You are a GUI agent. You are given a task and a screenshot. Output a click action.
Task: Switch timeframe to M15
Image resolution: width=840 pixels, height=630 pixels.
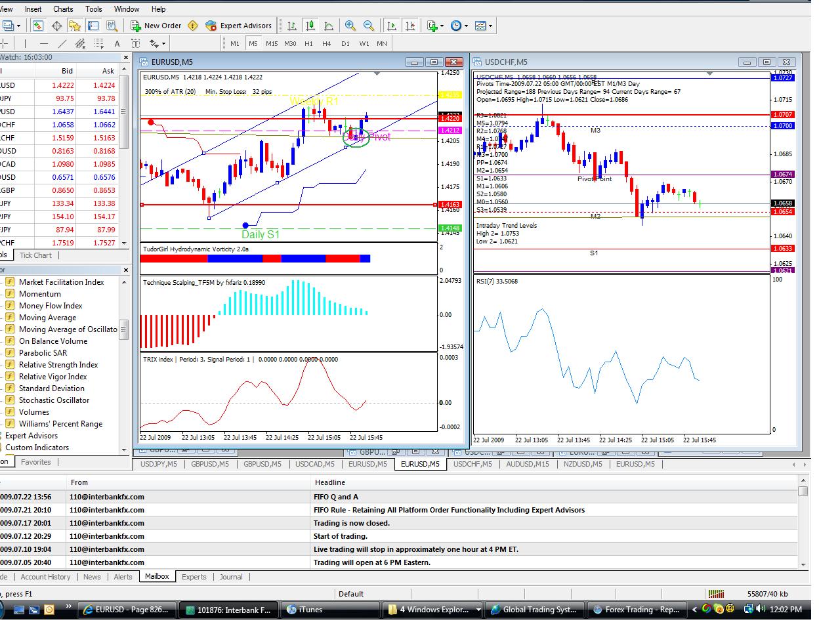click(272, 43)
